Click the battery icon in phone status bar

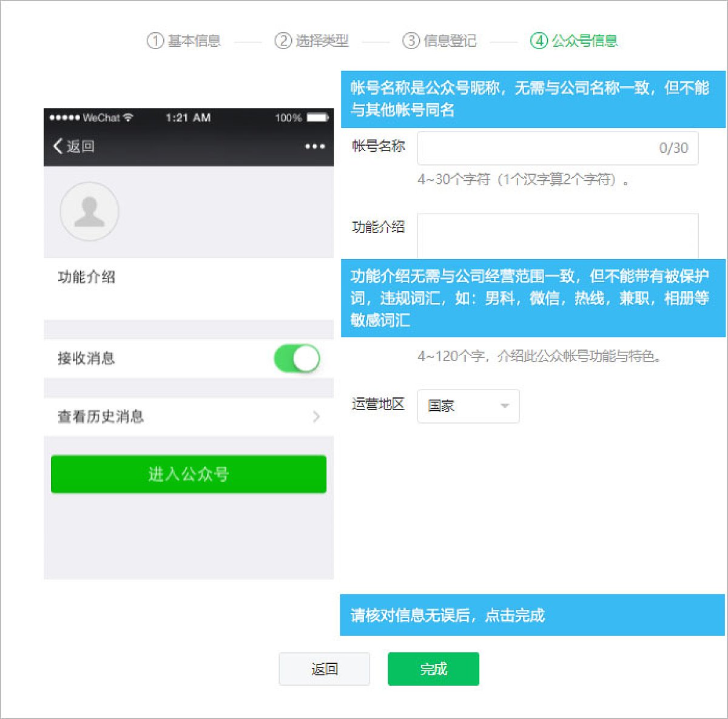[318, 117]
